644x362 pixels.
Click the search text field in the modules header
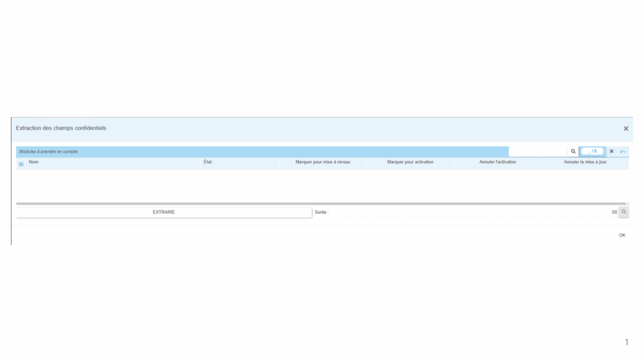pos(538,151)
